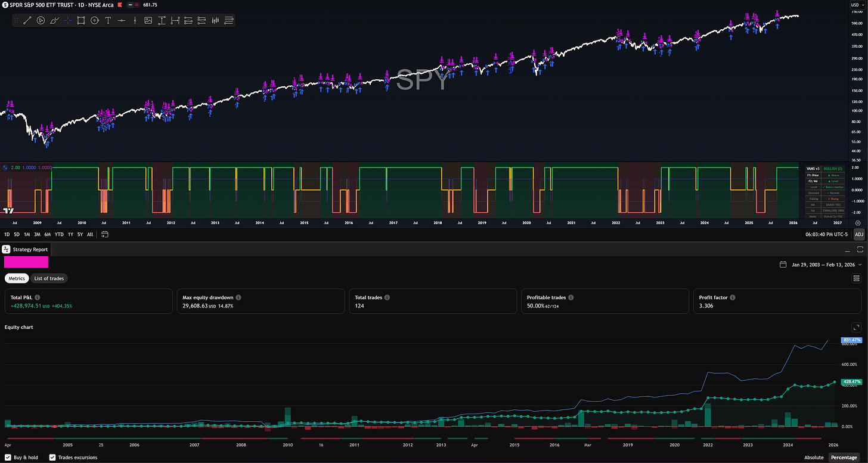Click the Strategy Report icon

click(x=6, y=250)
